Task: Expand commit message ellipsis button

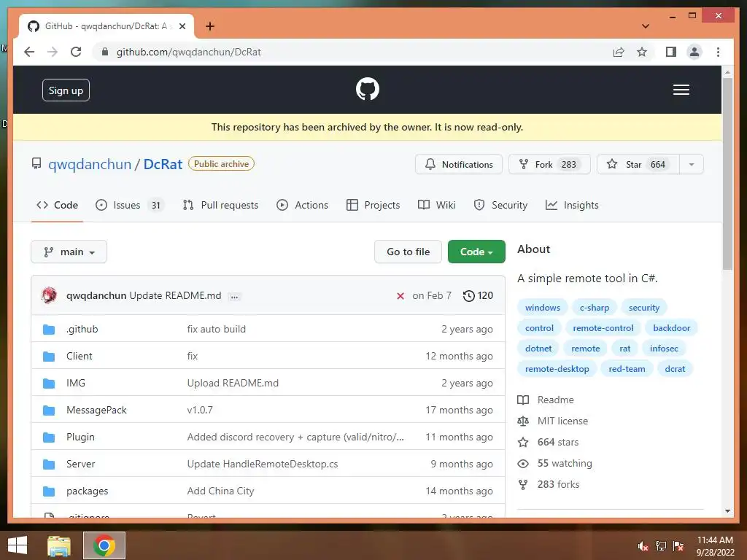Action: (x=234, y=296)
